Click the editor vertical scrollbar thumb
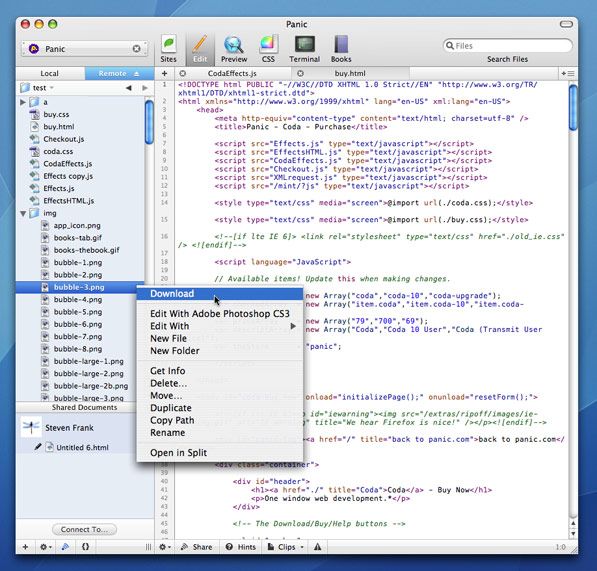The height and width of the screenshot is (571, 597). click(x=573, y=108)
